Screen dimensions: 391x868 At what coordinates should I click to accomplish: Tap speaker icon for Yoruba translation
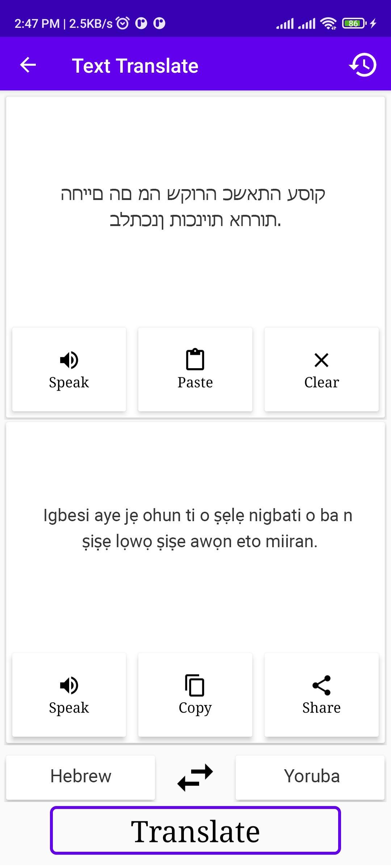pyautogui.click(x=69, y=685)
